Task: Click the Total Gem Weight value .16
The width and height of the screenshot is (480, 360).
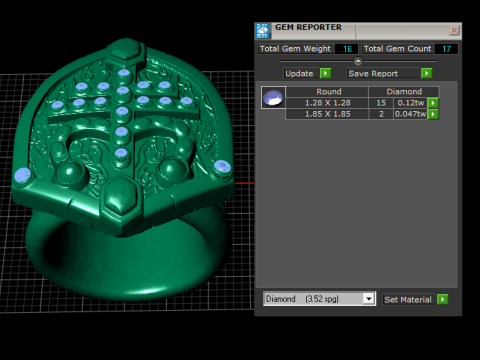Action: point(346,49)
